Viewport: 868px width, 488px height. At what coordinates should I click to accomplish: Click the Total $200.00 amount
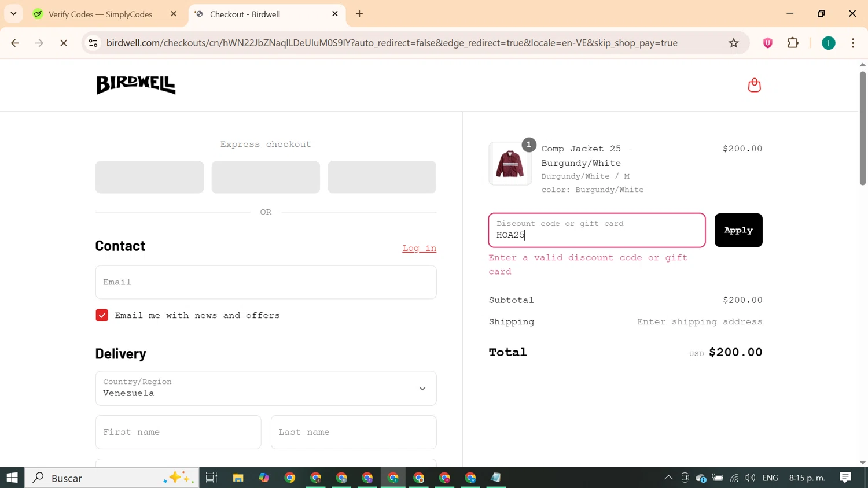(735, 352)
